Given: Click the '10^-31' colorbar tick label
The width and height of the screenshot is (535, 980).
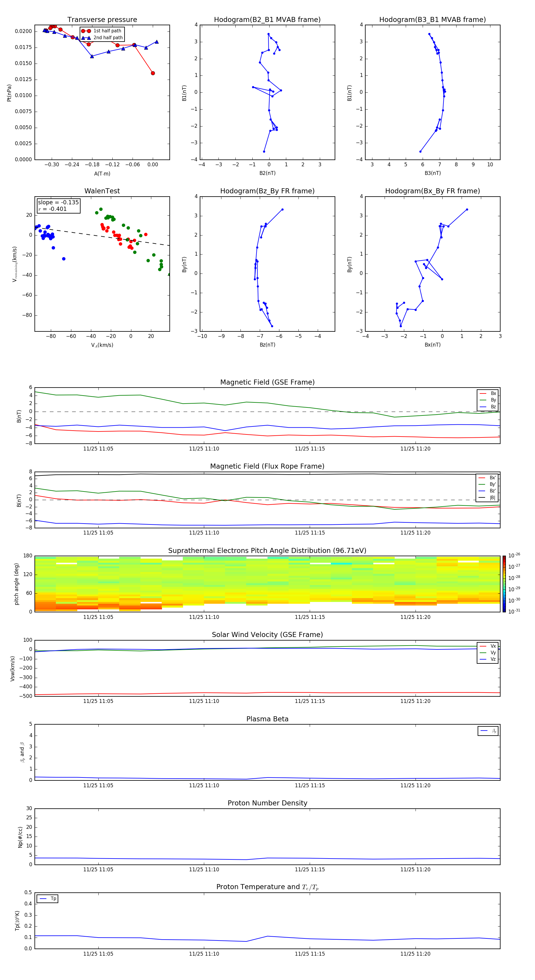Looking at the screenshot, I should point(514,611).
